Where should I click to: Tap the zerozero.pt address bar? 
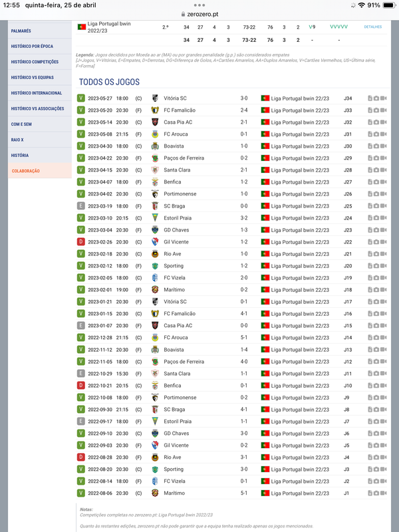coord(199,14)
